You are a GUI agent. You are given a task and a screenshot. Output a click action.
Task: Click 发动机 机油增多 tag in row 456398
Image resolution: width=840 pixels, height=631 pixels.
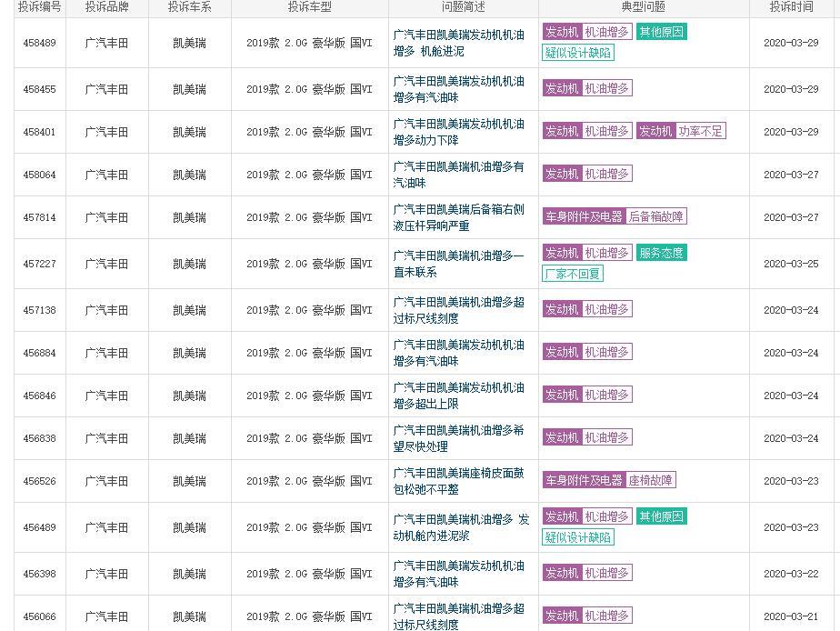click(x=587, y=573)
